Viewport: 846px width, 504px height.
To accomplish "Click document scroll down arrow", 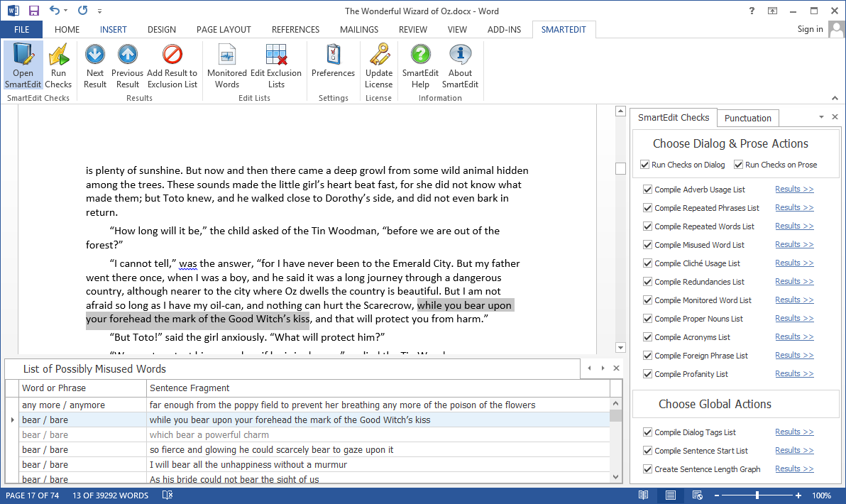I will click(x=620, y=348).
